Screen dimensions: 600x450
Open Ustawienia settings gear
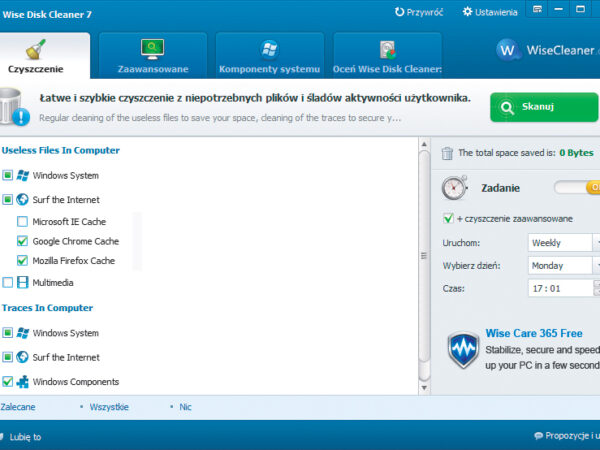[x=467, y=12]
